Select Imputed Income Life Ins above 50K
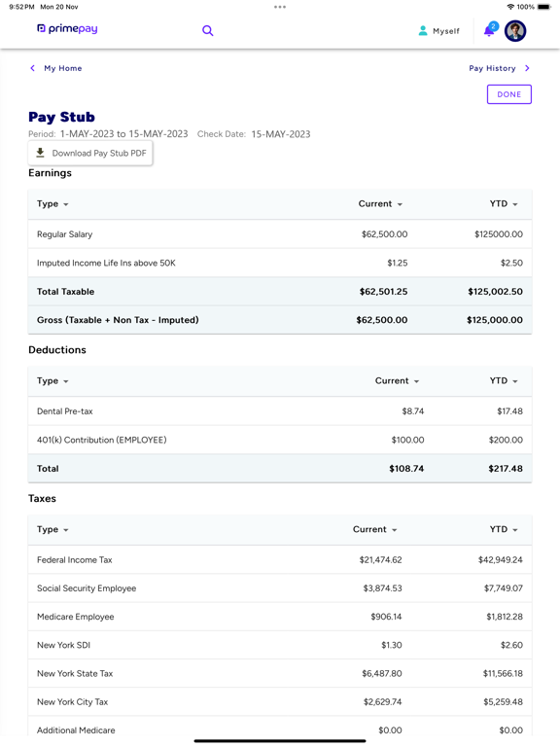 pyautogui.click(x=106, y=263)
